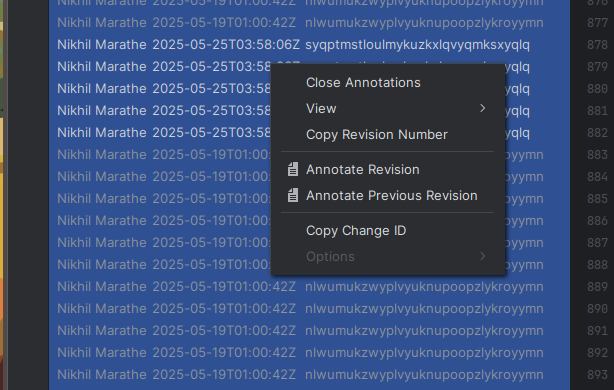Click line number 881 in gutter
This screenshot has height=390, width=614.
(x=598, y=111)
